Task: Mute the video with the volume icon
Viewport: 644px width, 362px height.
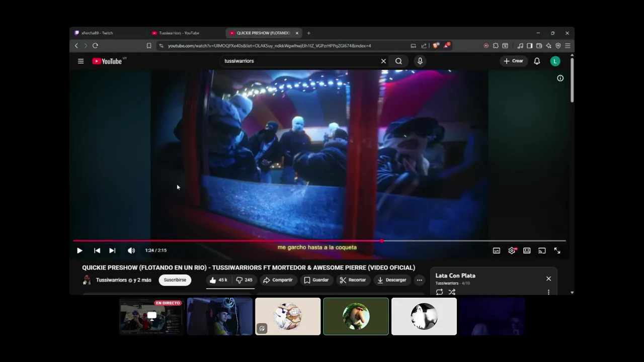Action: pos(131,250)
